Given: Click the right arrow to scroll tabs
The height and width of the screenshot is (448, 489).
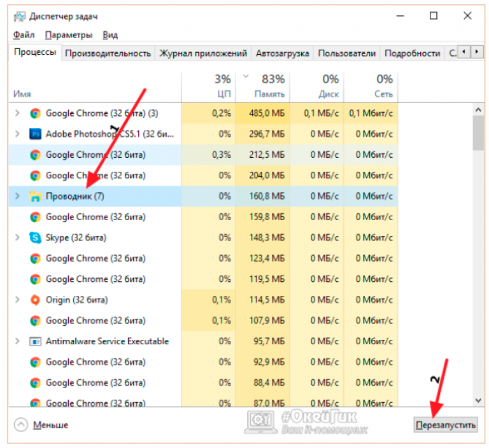Looking at the screenshot, I should pos(476,52).
